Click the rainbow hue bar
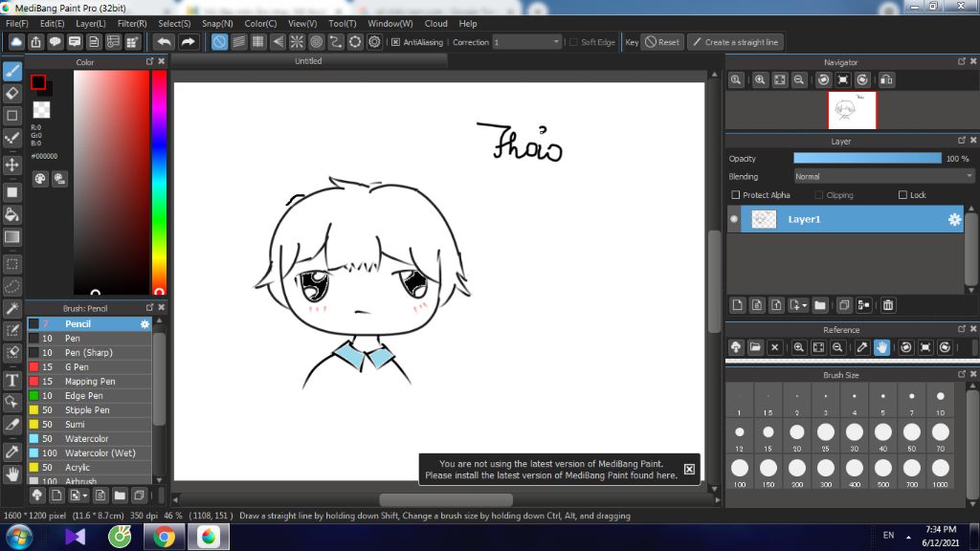Viewport: 980px width, 551px height. (x=160, y=182)
